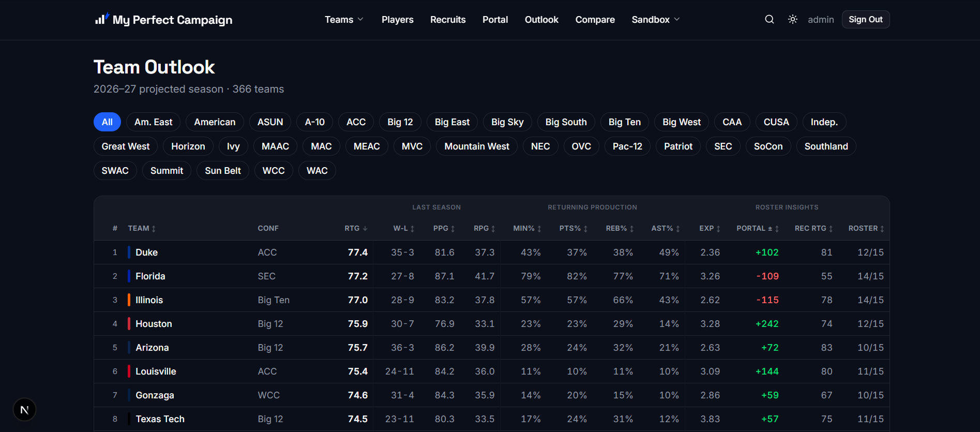Screen dimensions: 980x432
Task: Select the All conferences filter
Action: 107,122
